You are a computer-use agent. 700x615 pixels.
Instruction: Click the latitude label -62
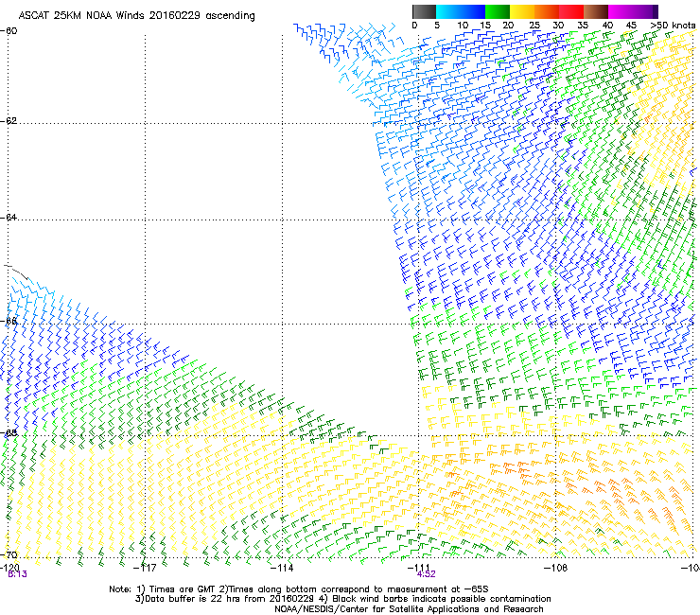[9, 121]
